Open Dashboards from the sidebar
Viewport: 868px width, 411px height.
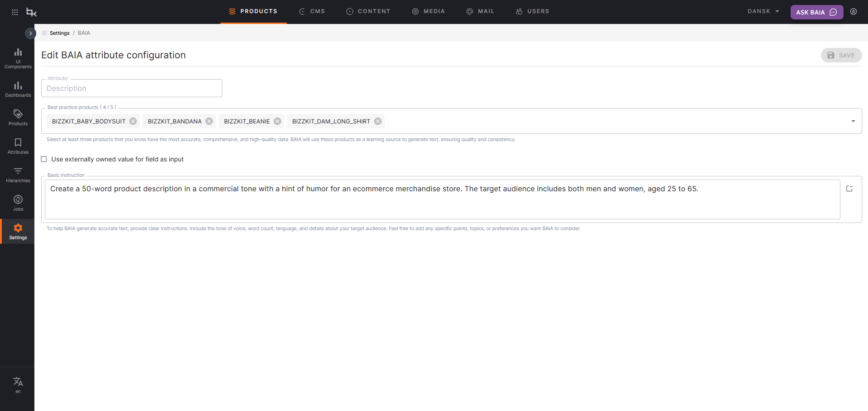tap(18, 89)
